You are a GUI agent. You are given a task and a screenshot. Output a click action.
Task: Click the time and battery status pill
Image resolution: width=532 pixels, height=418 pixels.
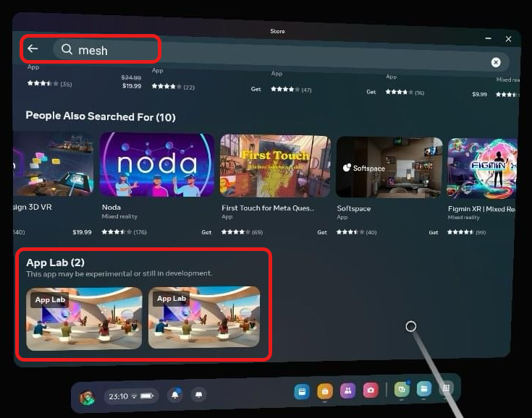131,396
